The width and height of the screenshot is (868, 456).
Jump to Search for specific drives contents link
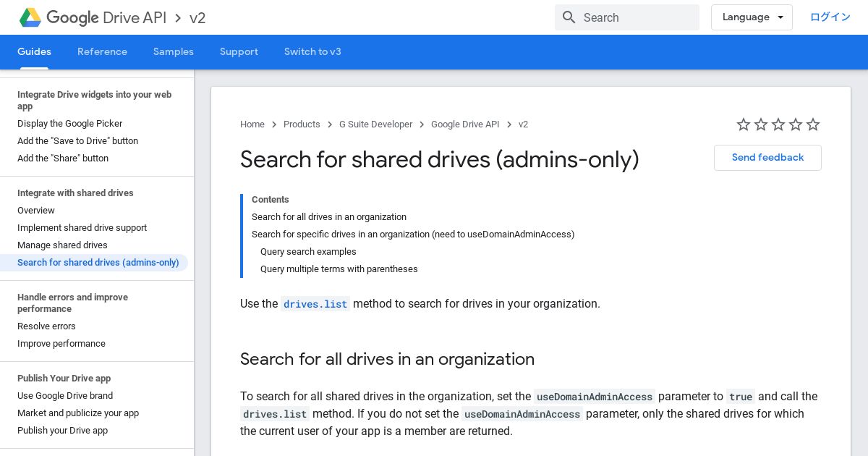[413, 235]
